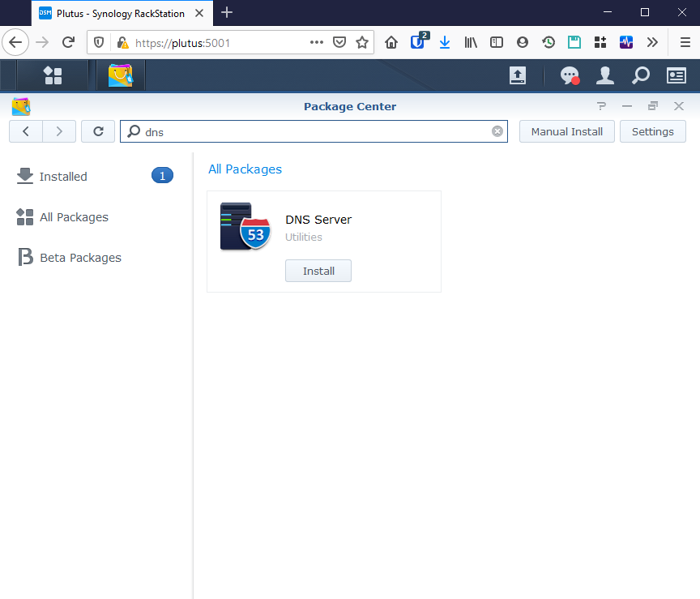The image size is (700, 599).
Task: Go forward in Package Center
Action: point(59,131)
